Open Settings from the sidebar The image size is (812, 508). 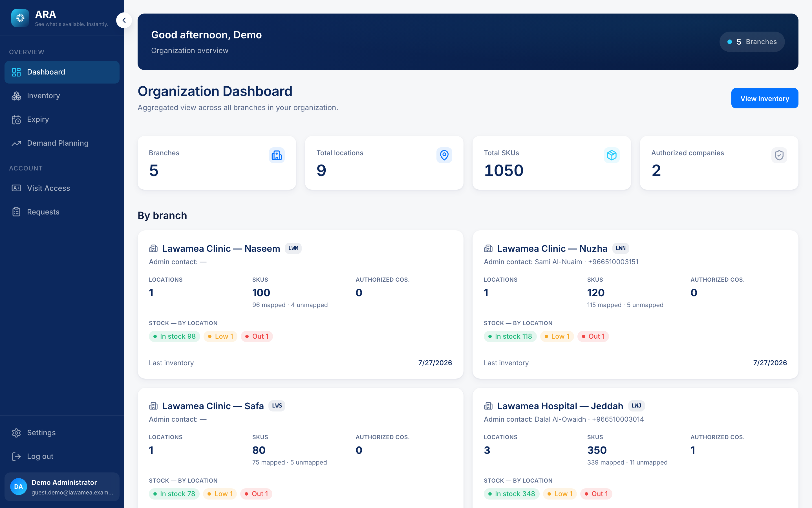pos(62,433)
